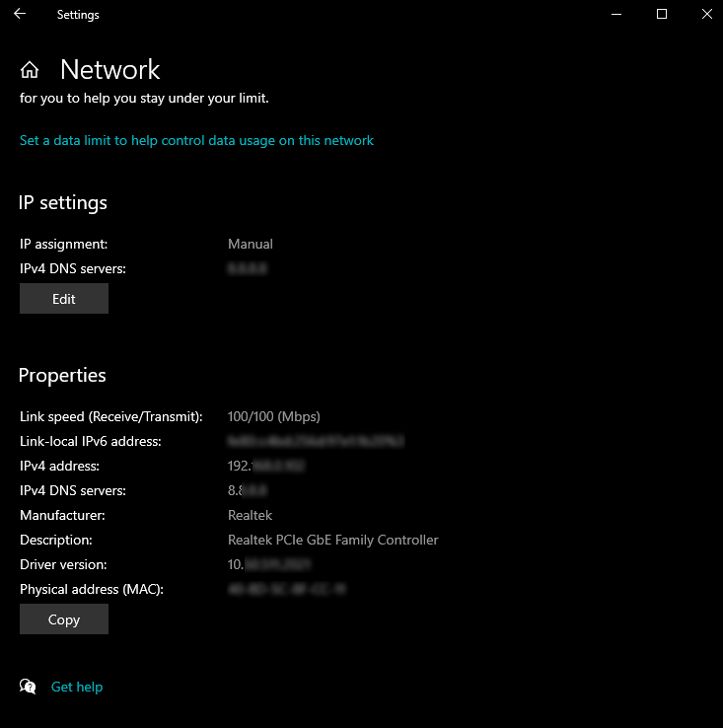Image resolution: width=723 pixels, height=728 pixels.
Task: Click the Properties section heading
Action: tap(62, 375)
